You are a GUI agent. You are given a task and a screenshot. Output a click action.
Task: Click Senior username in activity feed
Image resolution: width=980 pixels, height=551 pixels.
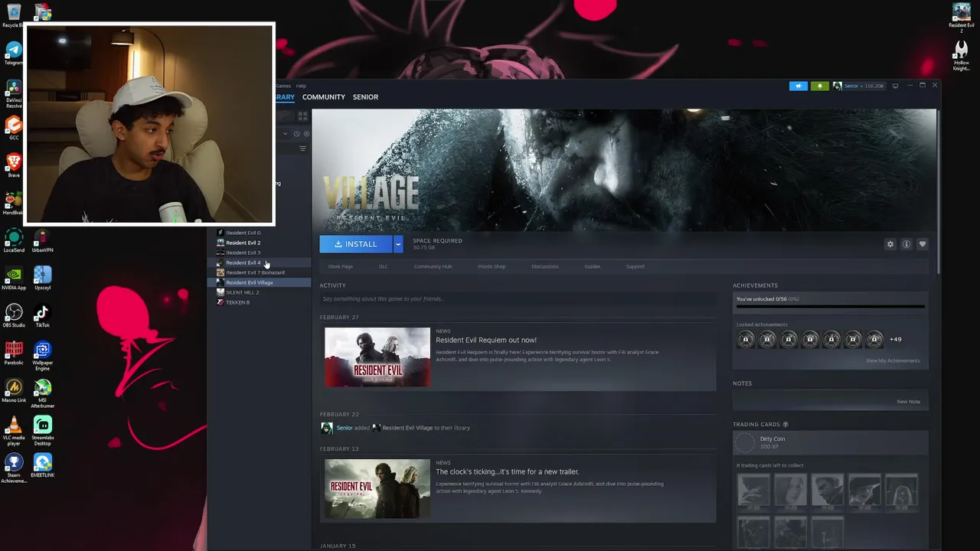[x=345, y=428]
